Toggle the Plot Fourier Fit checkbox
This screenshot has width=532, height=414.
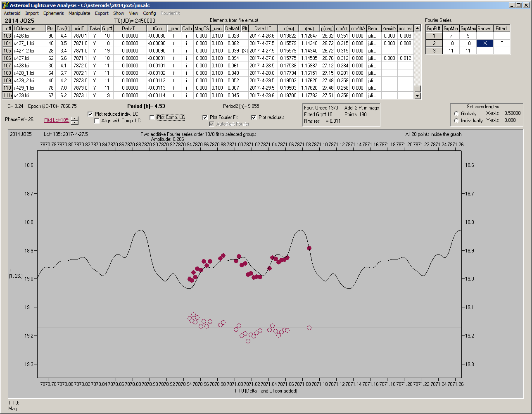coord(205,117)
